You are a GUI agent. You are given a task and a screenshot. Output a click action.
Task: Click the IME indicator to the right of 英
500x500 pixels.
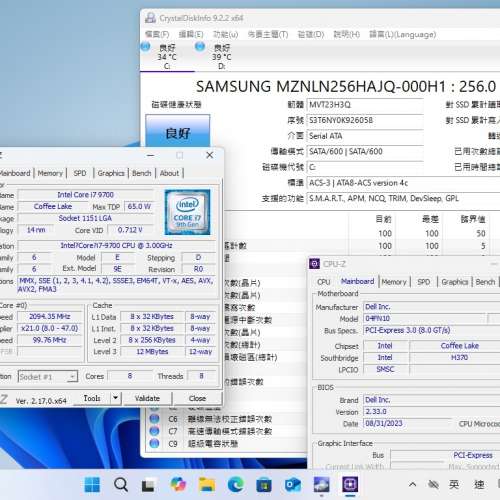pos(479,484)
